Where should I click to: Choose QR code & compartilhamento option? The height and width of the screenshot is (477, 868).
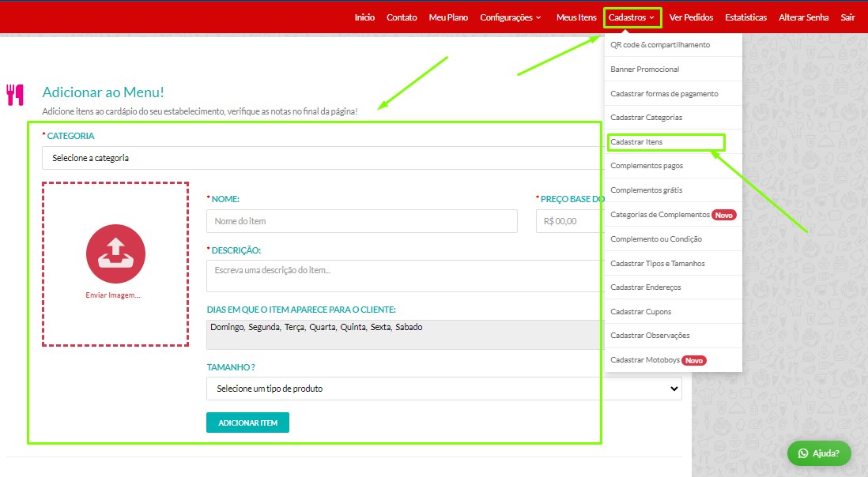[x=660, y=45]
